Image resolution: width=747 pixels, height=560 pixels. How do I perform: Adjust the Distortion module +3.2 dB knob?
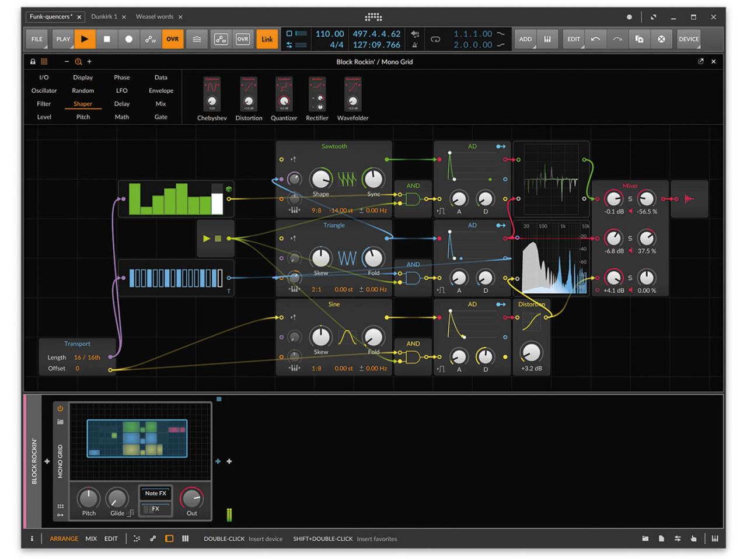pyautogui.click(x=531, y=352)
